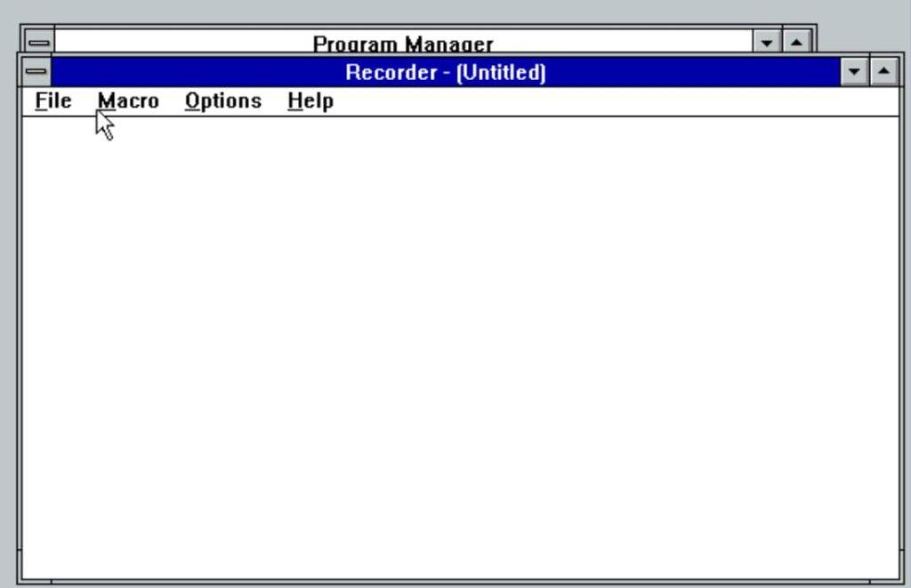The image size is (911, 588).
Task: Open the Options menu
Action: tap(222, 101)
